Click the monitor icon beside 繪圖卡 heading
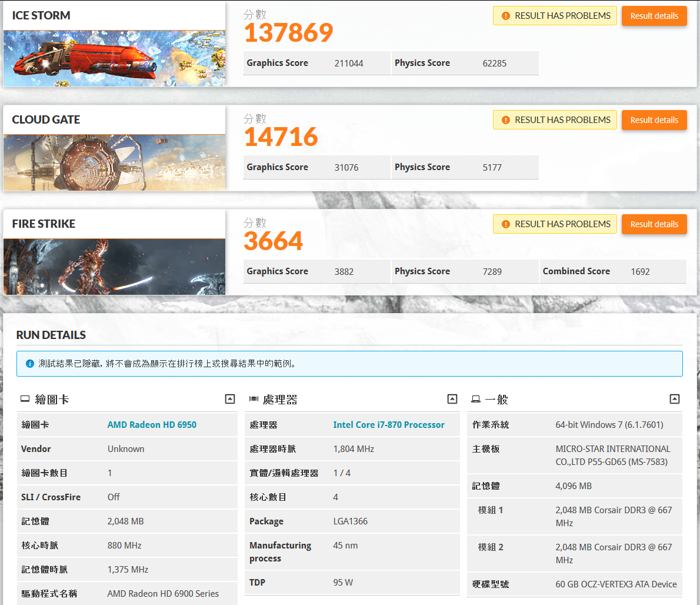This screenshot has width=700, height=605. point(25,399)
